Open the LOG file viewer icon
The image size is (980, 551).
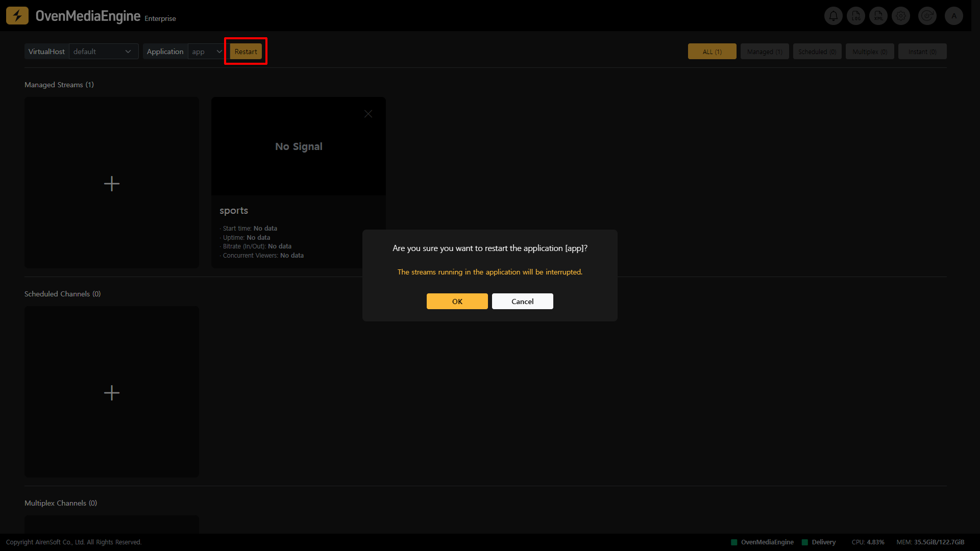(856, 16)
